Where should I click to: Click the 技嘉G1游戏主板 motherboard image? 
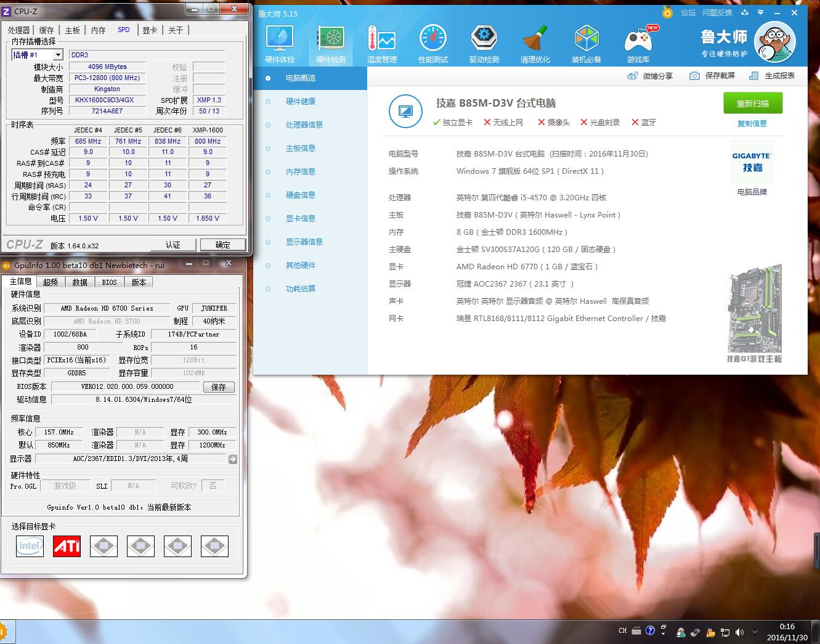[x=754, y=314]
